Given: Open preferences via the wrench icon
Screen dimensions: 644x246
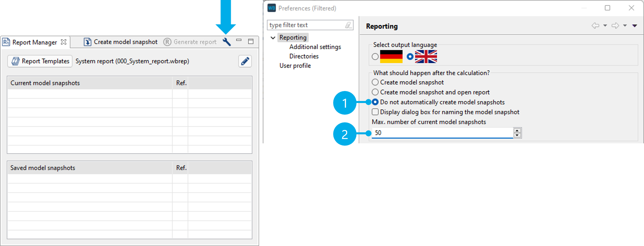Looking at the screenshot, I should [227, 42].
